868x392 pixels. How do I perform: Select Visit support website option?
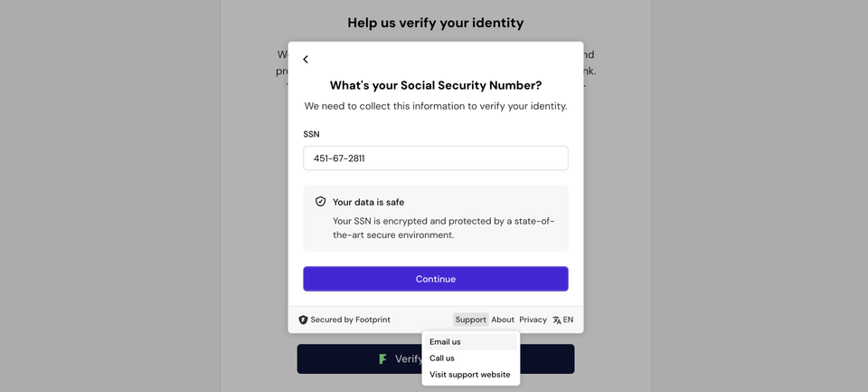pos(469,375)
